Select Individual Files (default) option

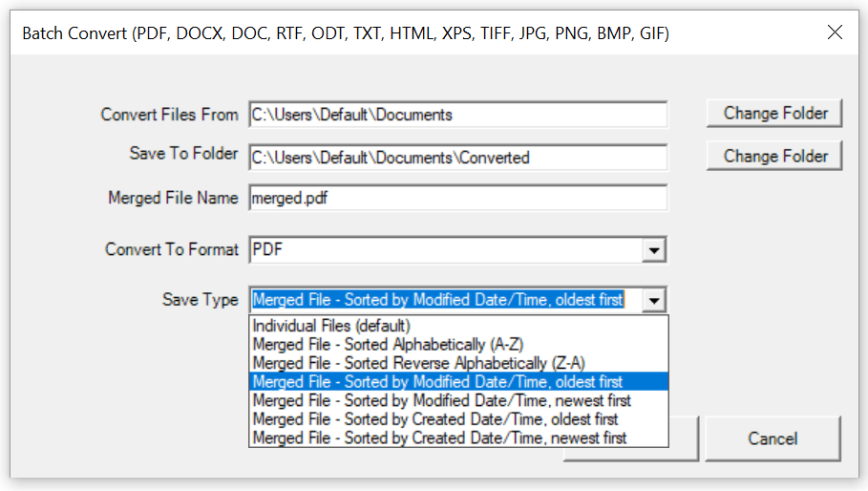331,326
